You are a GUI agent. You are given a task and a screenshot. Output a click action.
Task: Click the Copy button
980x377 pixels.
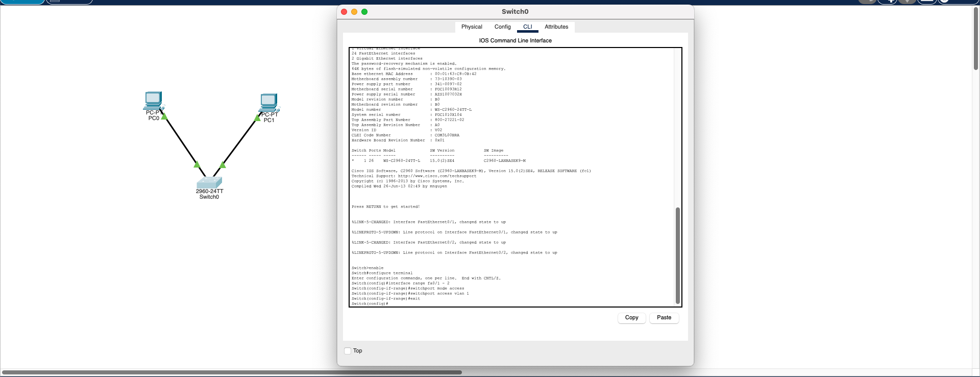pyautogui.click(x=632, y=318)
